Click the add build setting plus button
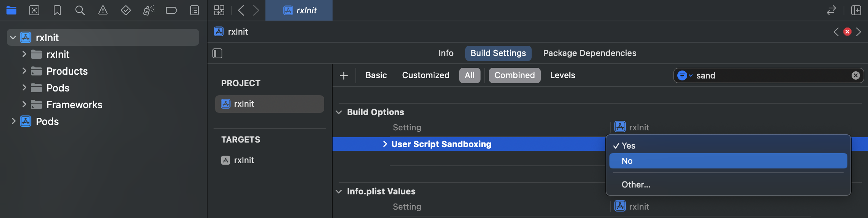 [x=344, y=76]
